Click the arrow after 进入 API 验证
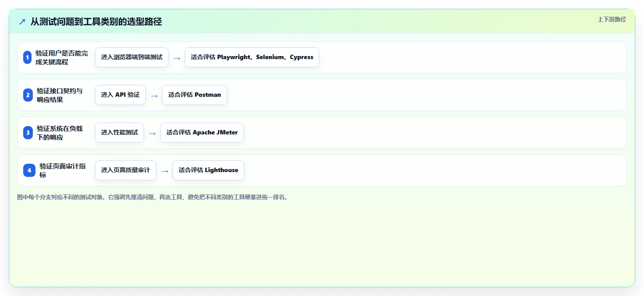Screen dimensions: 644x296 (154, 95)
